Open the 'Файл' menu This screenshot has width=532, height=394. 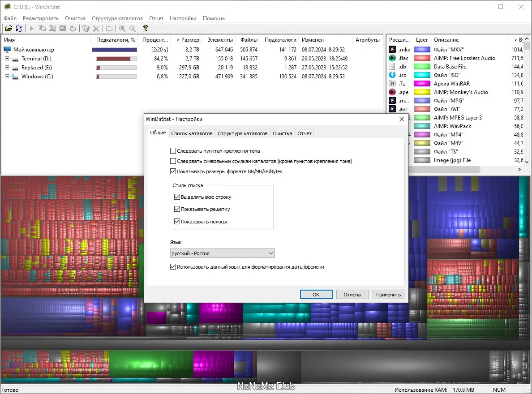10,18
